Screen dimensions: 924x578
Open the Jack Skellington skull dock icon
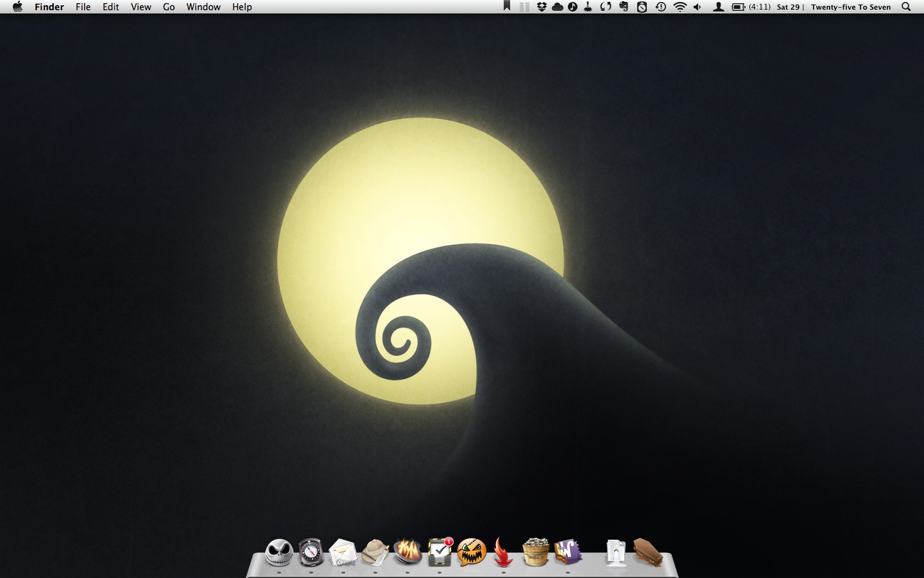(x=279, y=552)
